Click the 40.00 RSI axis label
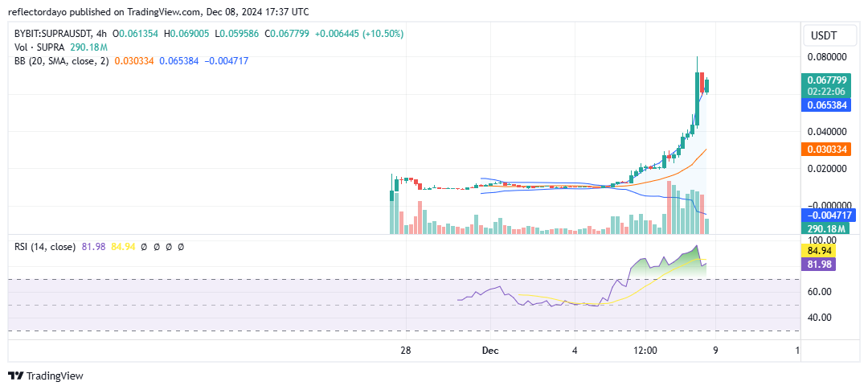Viewport: 868px width, 390px height. click(821, 318)
